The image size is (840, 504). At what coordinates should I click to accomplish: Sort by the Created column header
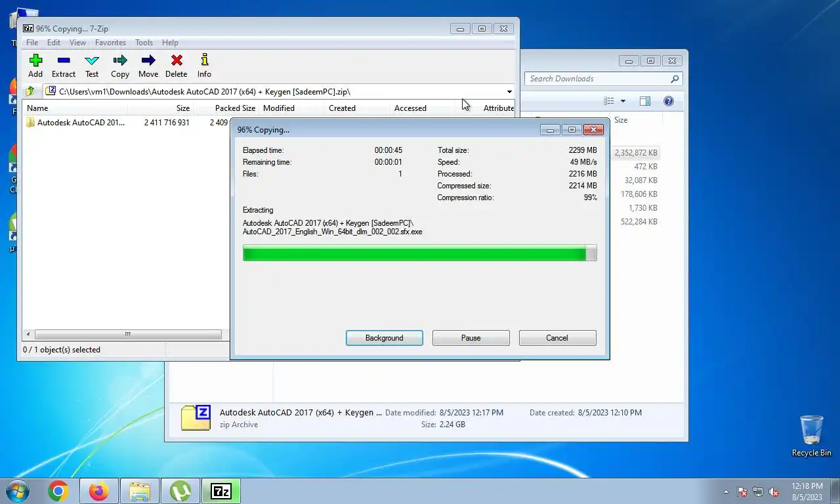[358, 108]
